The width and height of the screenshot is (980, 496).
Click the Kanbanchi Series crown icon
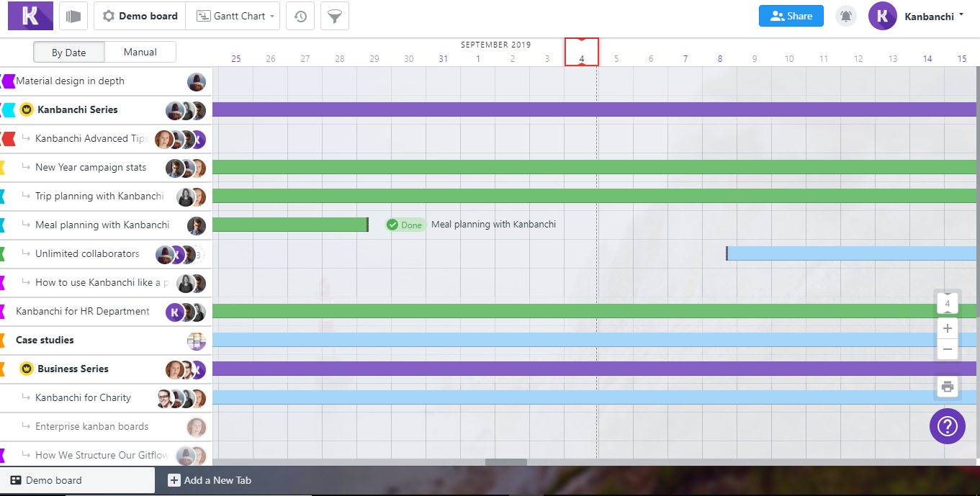coord(27,110)
